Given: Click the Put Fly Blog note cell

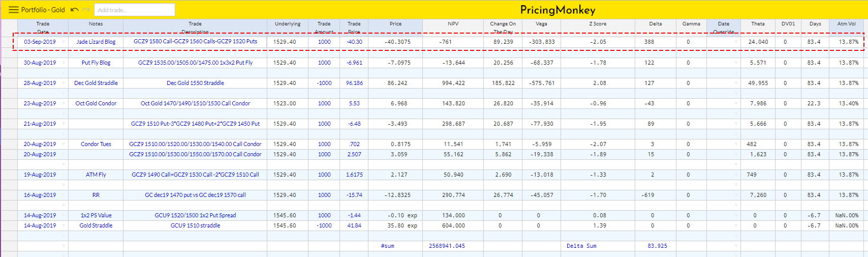Looking at the screenshot, I should tap(96, 63).
